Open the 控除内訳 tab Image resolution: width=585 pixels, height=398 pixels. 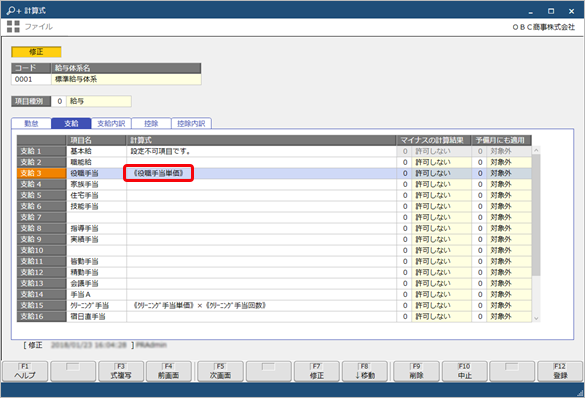pos(191,123)
